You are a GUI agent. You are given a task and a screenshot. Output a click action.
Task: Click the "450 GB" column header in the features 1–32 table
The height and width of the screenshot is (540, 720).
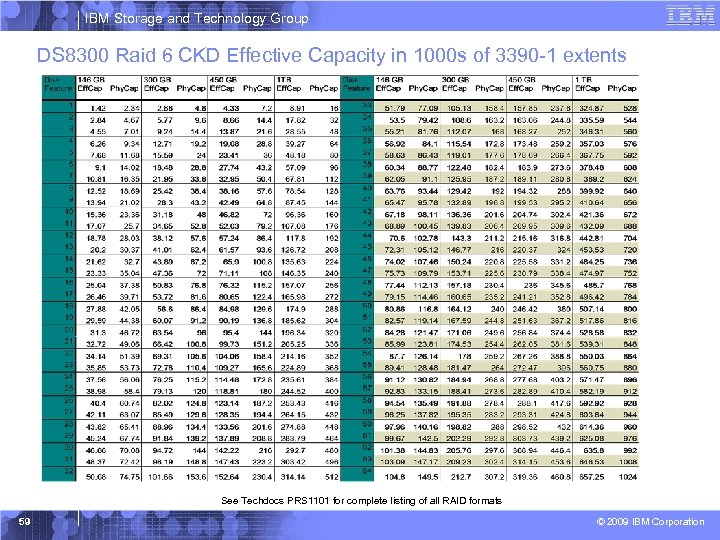pyautogui.click(x=223, y=80)
